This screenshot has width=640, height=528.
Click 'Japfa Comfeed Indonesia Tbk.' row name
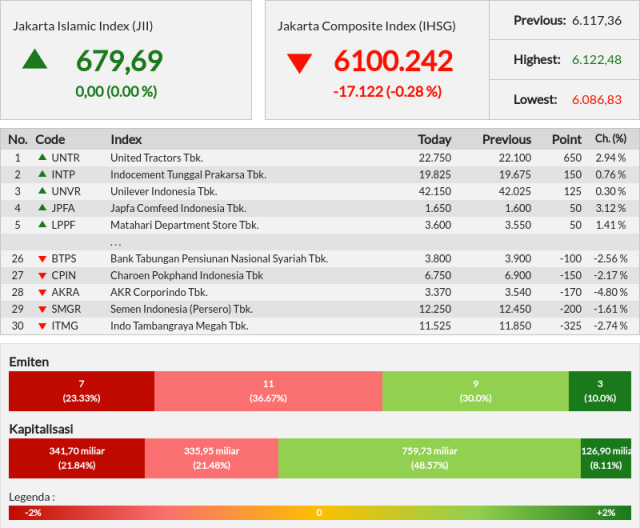(x=178, y=208)
